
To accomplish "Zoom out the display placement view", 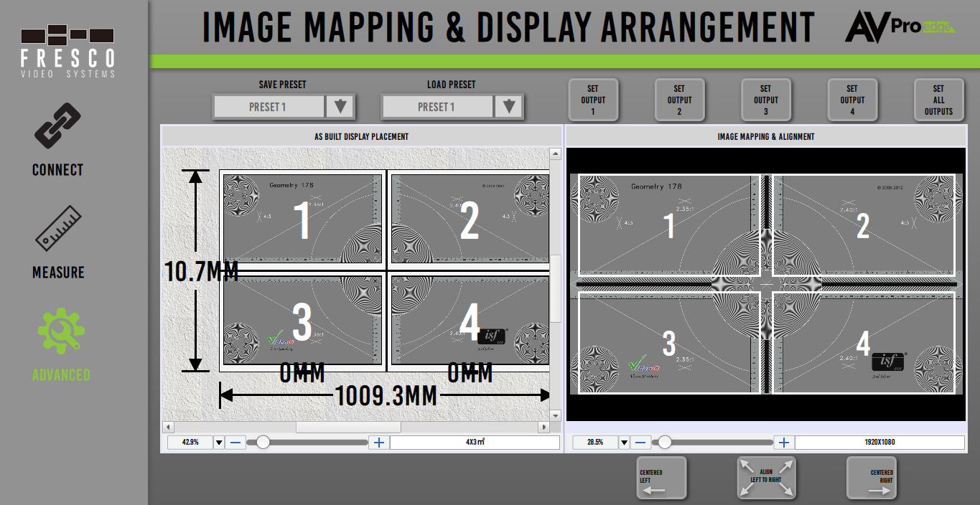I will (235, 443).
